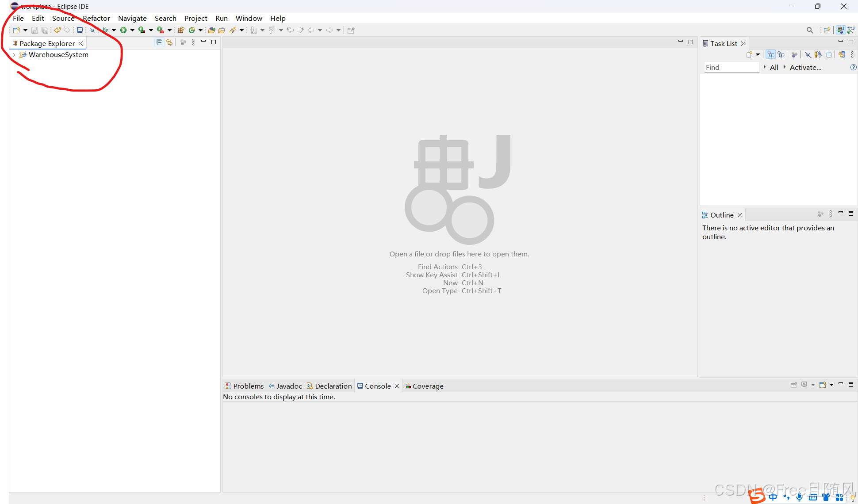Viewport: 858px width, 504px height.
Task: Click the External Tools run icon
Action: pyautogui.click(x=161, y=30)
